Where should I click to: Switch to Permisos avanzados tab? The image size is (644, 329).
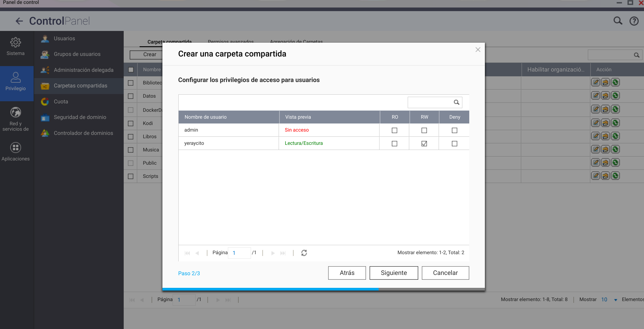coord(231,41)
